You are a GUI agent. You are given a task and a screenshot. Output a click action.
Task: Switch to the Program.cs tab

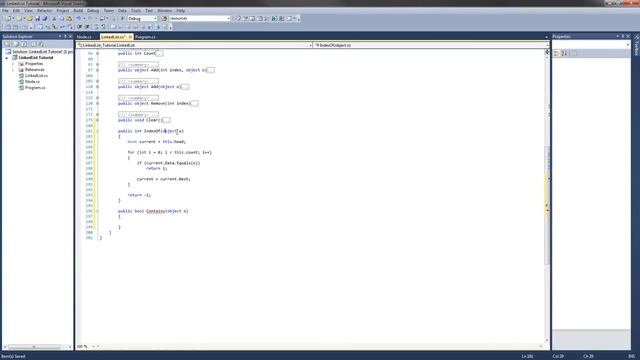145,37
